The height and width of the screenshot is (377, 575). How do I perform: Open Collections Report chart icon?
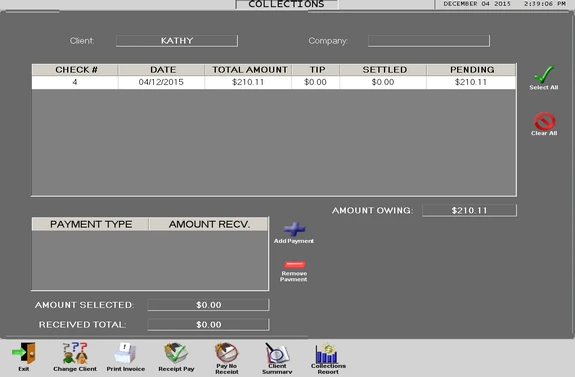tap(328, 353)
